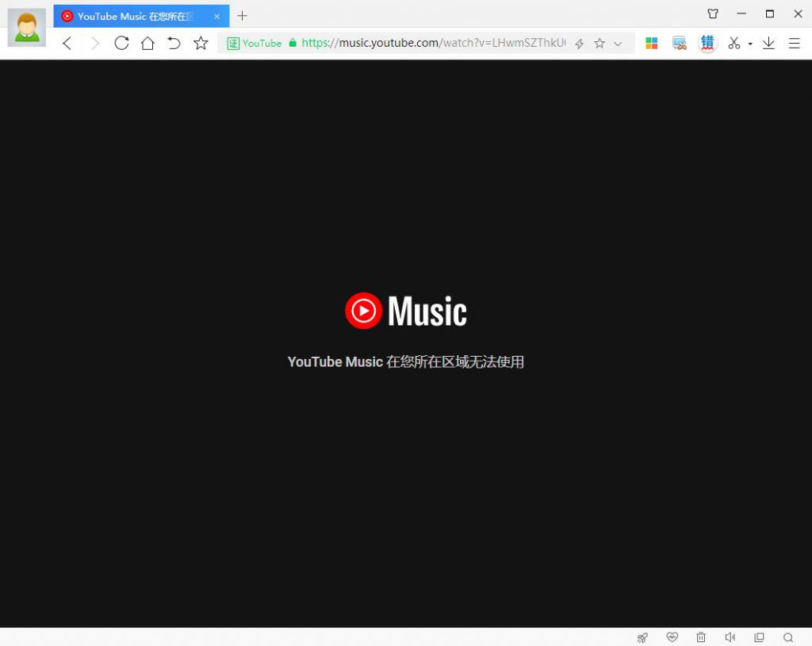Click the YouTube site certificate badge
The width and height of the screenshot is (812, 646).
pyautogui.click(x=255, y=44)
